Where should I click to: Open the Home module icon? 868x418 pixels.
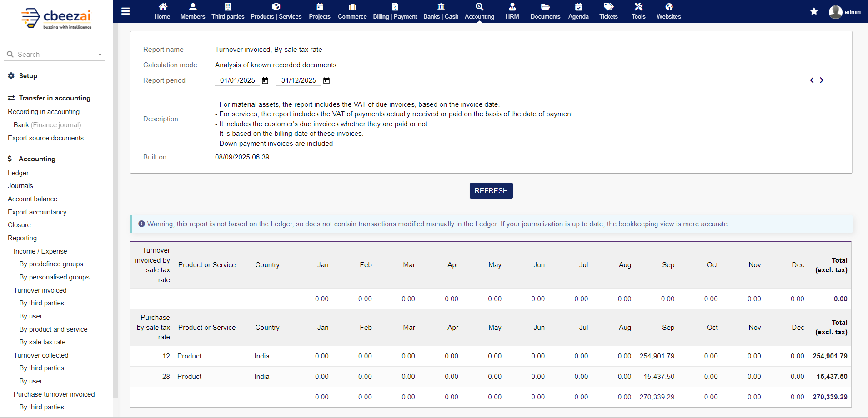click(x=162, y=7)
